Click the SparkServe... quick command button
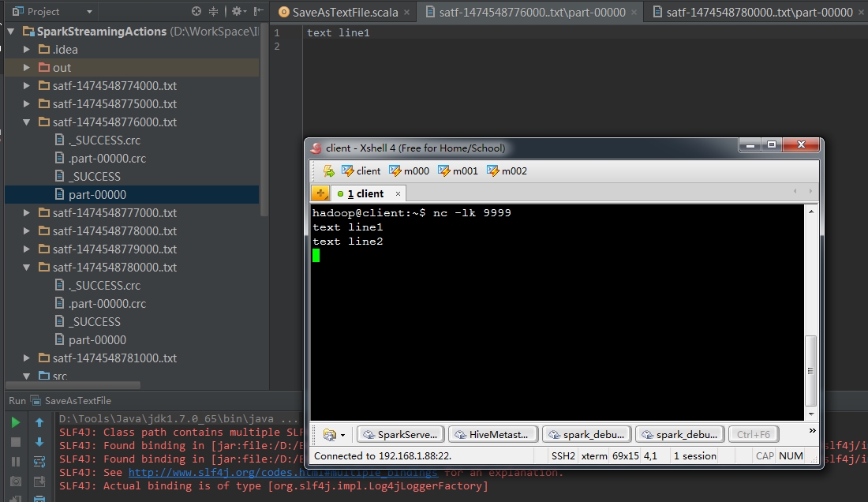The image size is (868, 502). [401, 434]
